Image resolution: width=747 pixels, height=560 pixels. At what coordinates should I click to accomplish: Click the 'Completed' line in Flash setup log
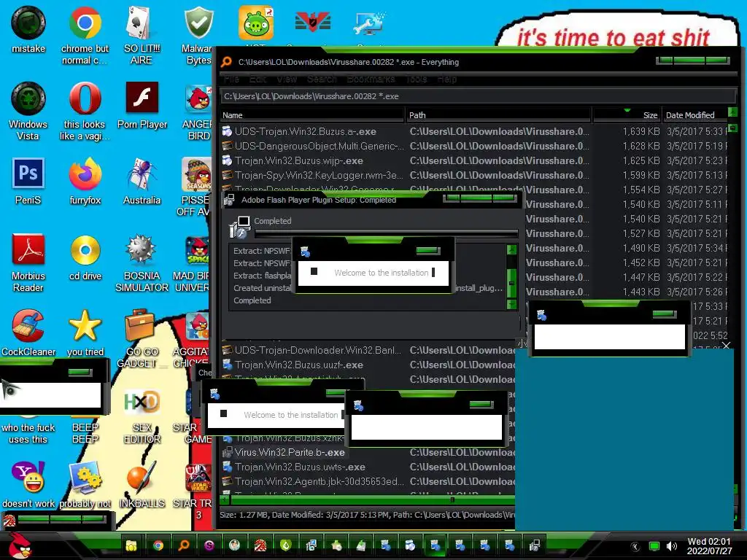pyautogui.click(x=252, y=300)
